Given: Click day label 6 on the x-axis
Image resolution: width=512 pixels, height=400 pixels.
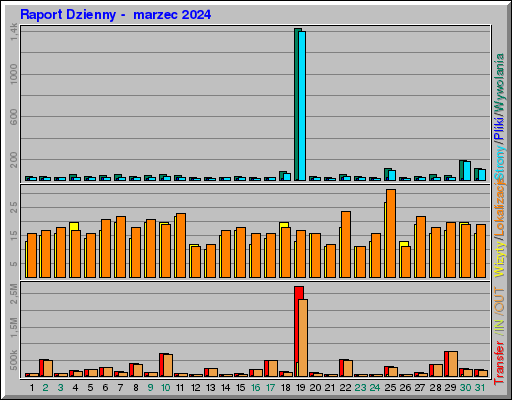Looking at the screenshot, I should tap(105, 388).
